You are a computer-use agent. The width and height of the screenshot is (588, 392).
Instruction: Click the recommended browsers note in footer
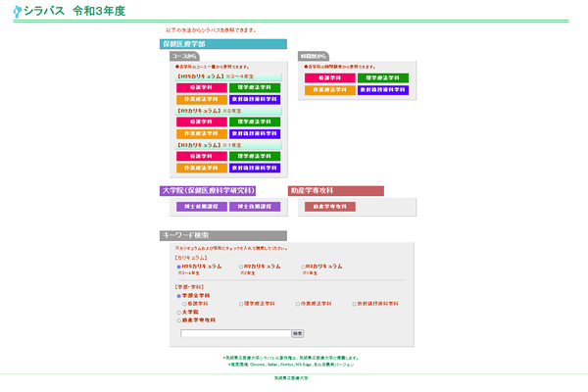coord(291,365)
